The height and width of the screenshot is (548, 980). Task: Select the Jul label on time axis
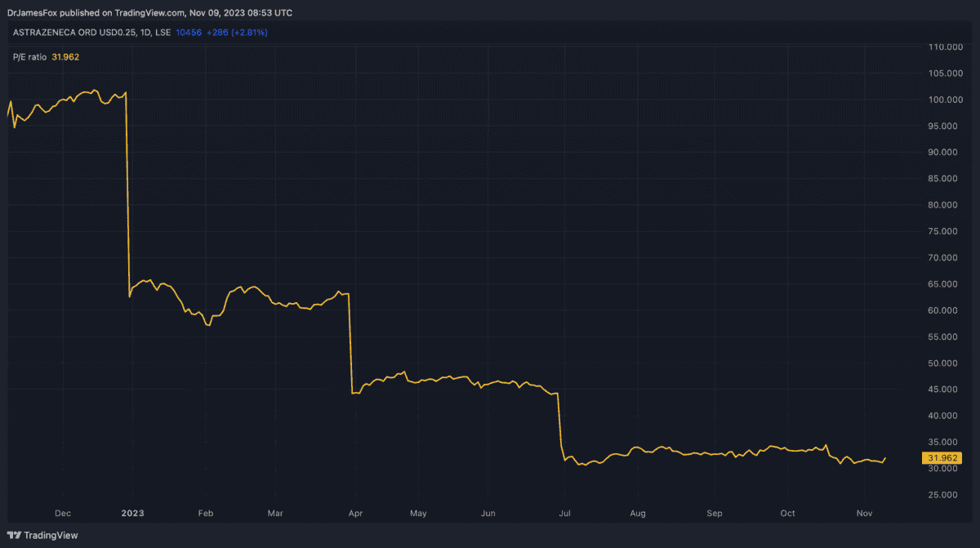[564, 514]
